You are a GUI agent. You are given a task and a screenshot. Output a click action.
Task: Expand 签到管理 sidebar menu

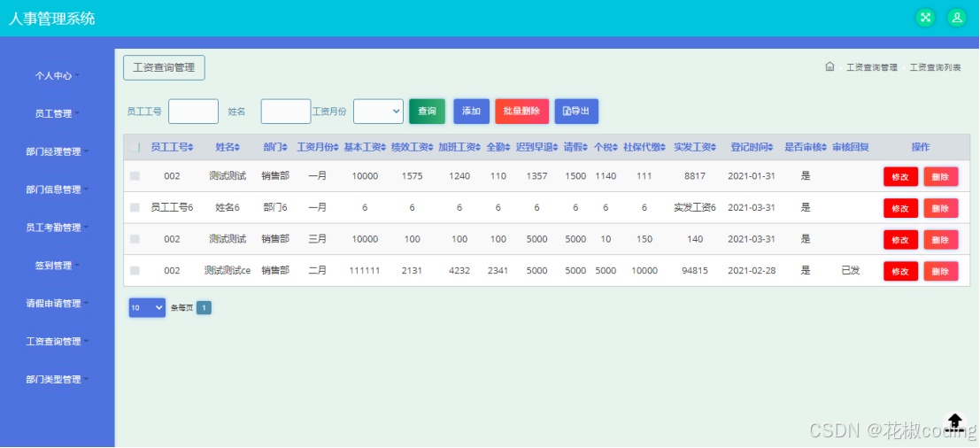click(x=57, y=266)
